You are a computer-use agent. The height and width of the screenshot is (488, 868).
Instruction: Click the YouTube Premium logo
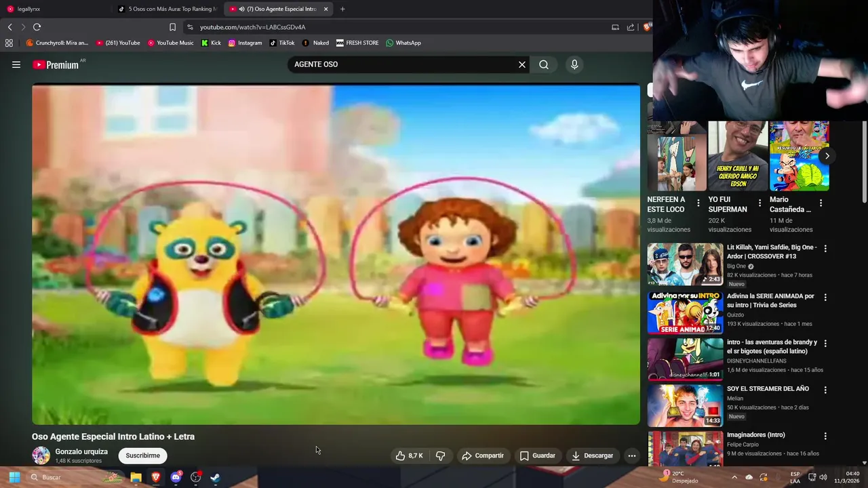(x=56, y=64)
